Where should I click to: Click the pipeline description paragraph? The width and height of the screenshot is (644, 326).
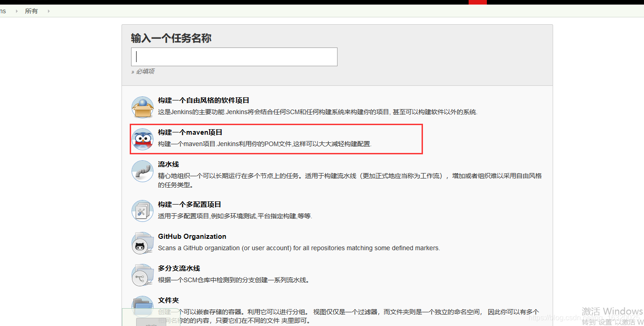click(350, 180)
